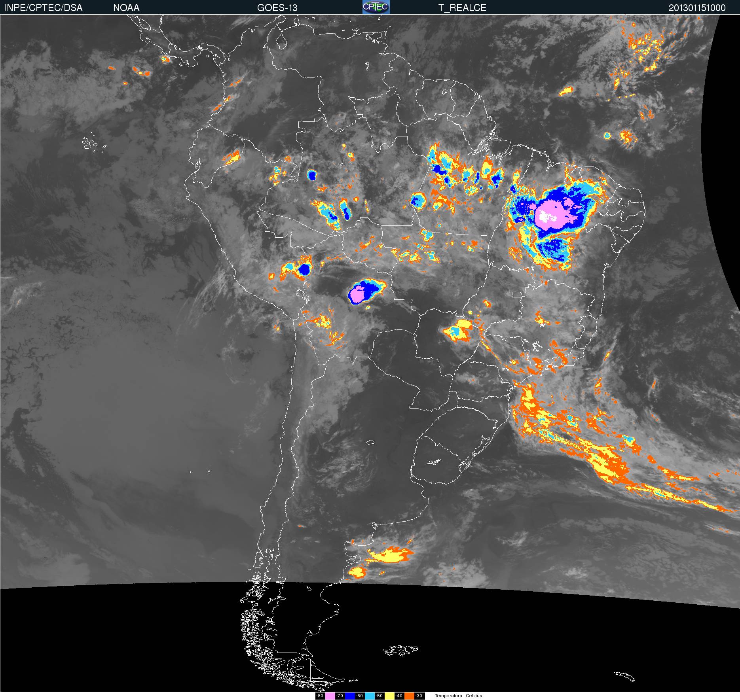Click the NOAA label in the header
This screenshot has width=740, height=700.
[x=126, y=8]
